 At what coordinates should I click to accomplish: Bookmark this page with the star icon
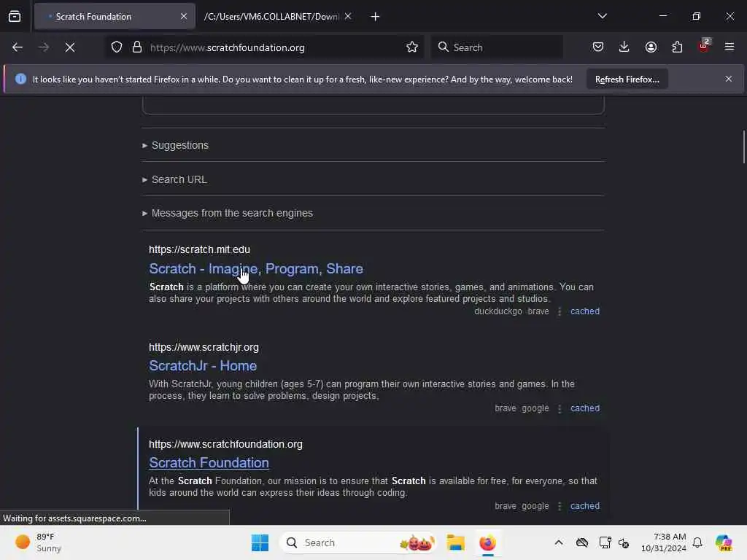coord(412,47)
